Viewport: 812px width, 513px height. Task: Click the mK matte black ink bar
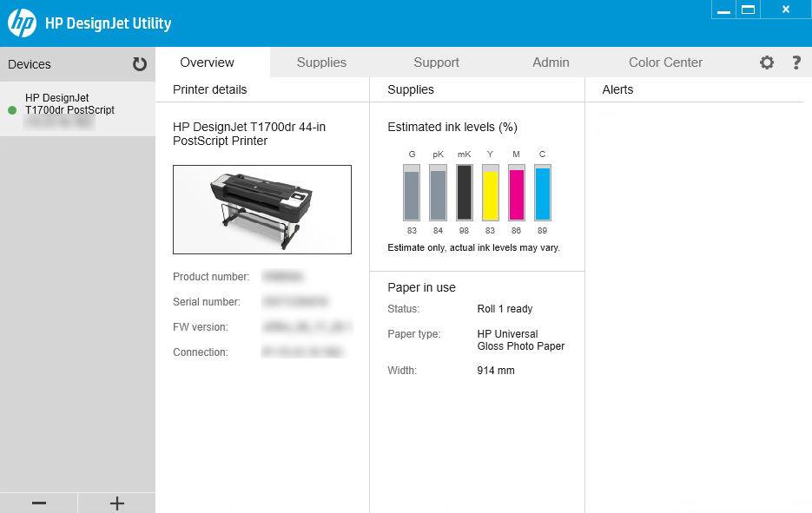point(464,193)
